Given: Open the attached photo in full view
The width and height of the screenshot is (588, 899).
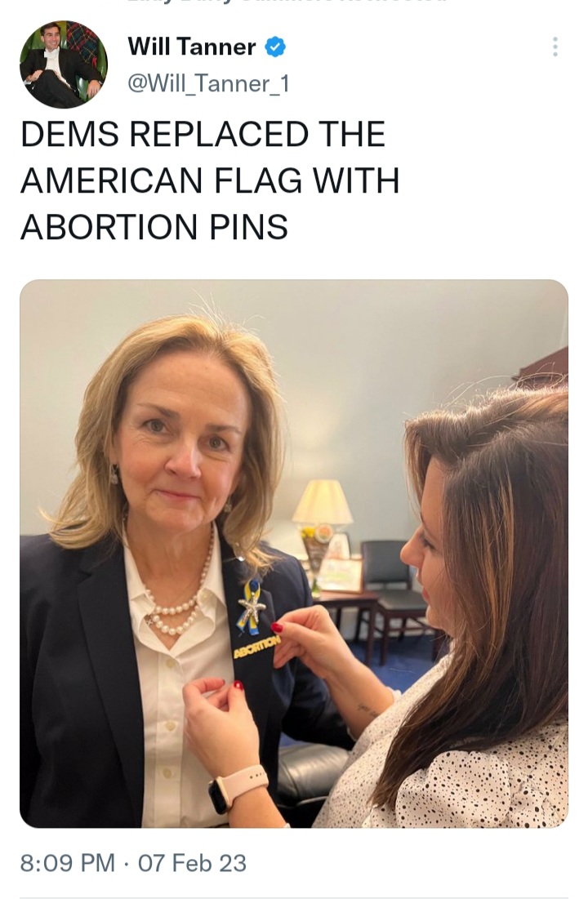Looking at the screenshot, I should [294, 554].
